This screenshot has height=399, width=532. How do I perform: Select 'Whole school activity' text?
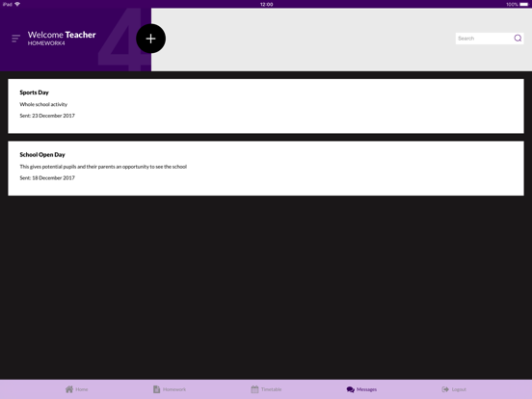(x=43, y=104)
